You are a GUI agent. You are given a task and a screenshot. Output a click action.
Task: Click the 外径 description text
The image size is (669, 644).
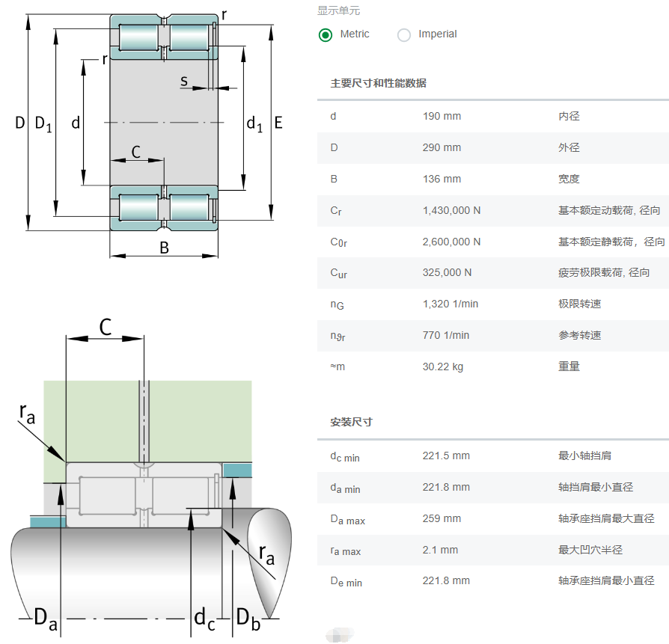point(569,147)
